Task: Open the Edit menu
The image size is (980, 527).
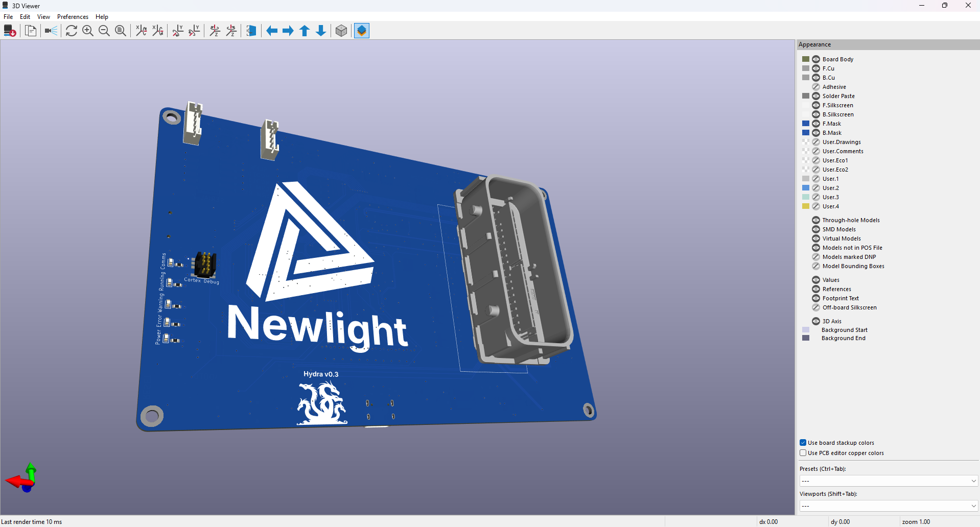Action: coord(25,17)
